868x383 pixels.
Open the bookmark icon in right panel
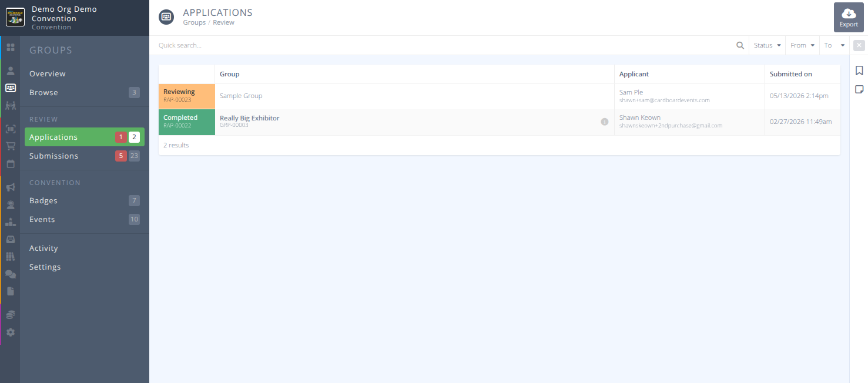pyautogui.click(x=859, y=70)
